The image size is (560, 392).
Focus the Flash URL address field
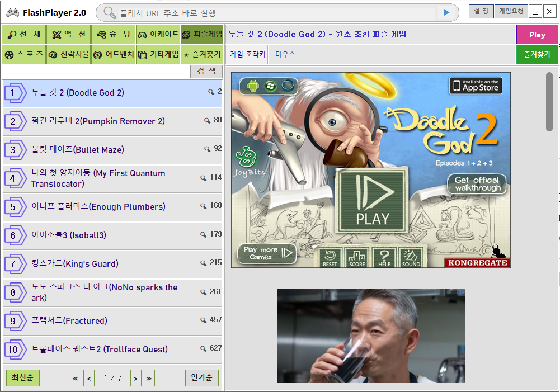point(277,13)
